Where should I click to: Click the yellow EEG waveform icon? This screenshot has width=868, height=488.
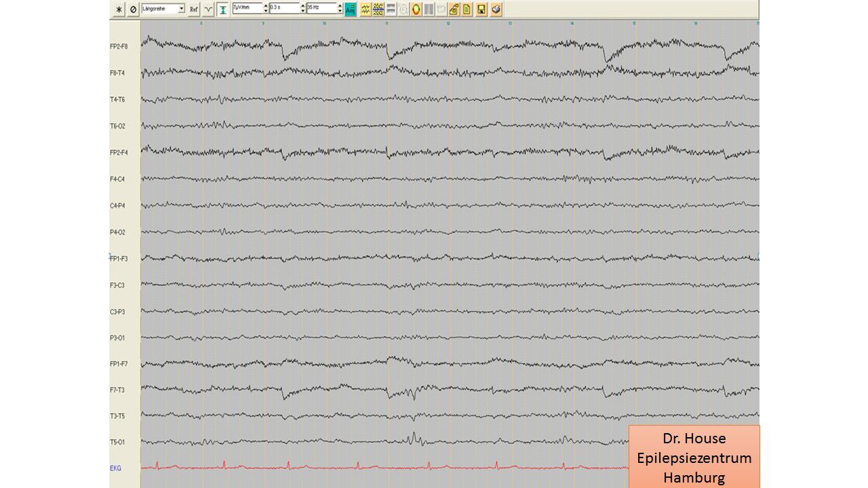(365, 9)
